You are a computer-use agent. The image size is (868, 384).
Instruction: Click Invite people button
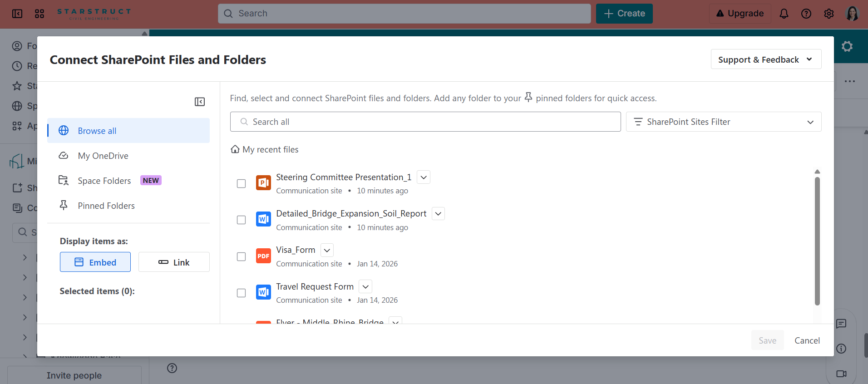[74, 375]
